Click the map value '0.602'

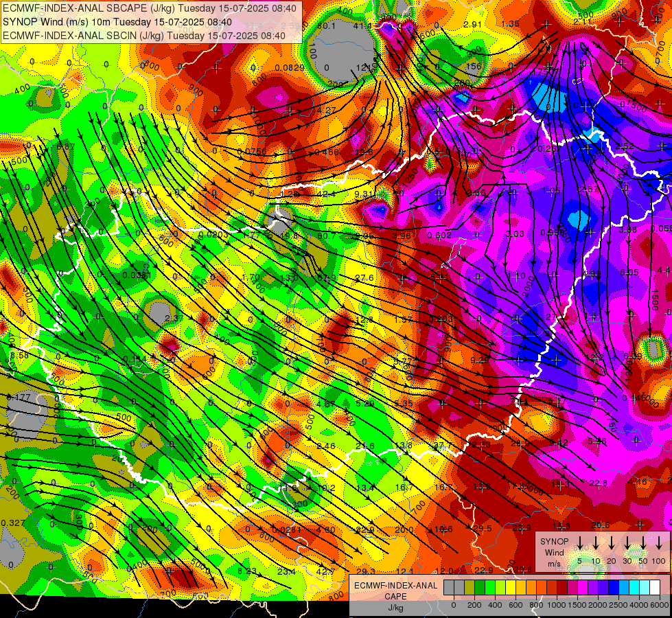(x=439, y=235)
